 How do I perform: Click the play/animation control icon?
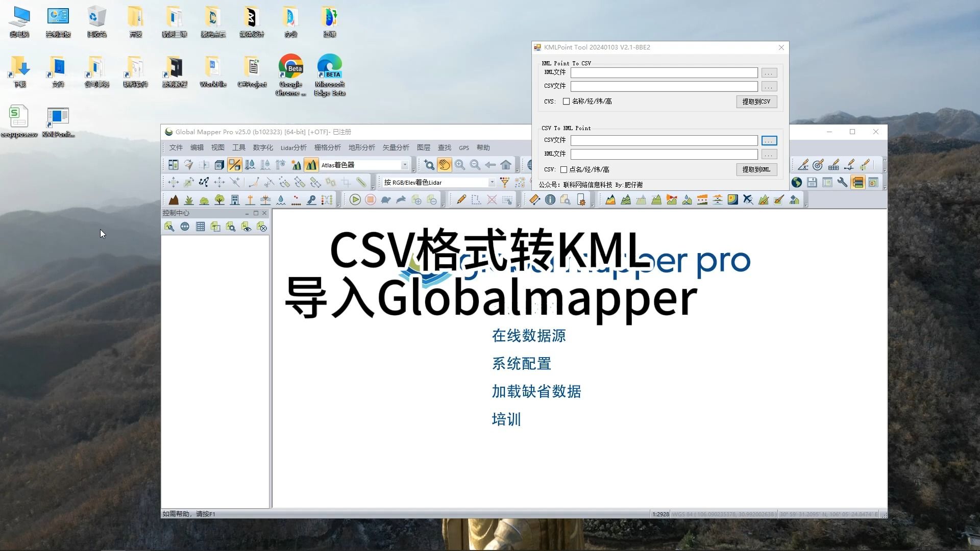pos(355,200)
